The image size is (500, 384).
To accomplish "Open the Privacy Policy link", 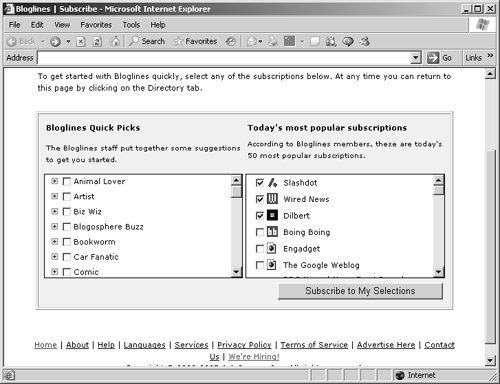I will (x=244, y=345).
